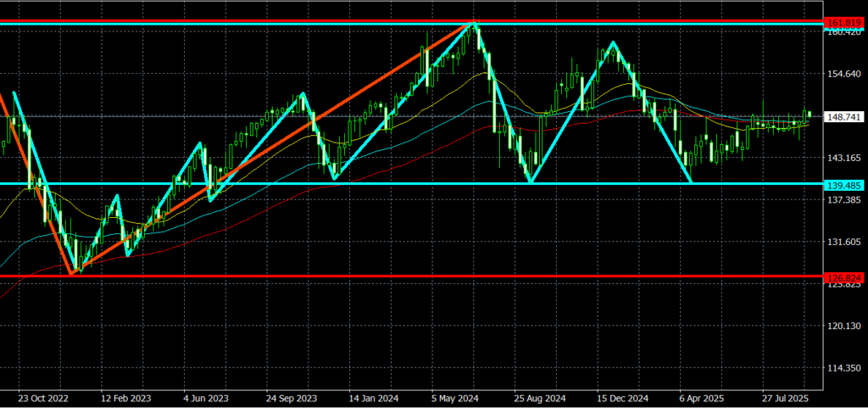Click the 114.350 price axis value
The image size is (868, 408).
[x=845, y=368]
